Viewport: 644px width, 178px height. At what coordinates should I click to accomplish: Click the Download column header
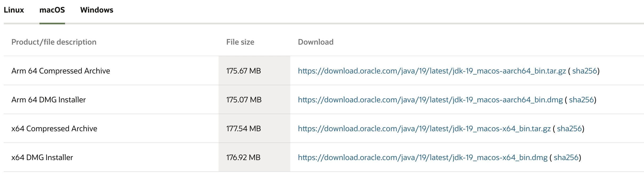[316, 42]
